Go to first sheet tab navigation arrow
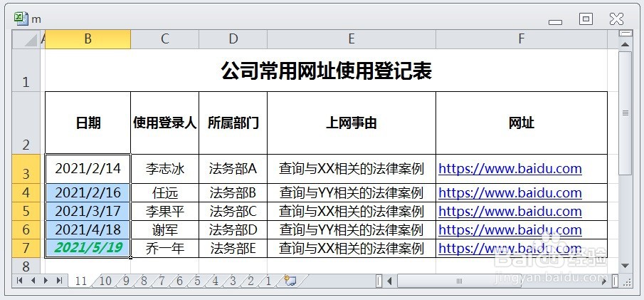The height and width of the screenshot is (300, 644). click(x=19, y=281)
